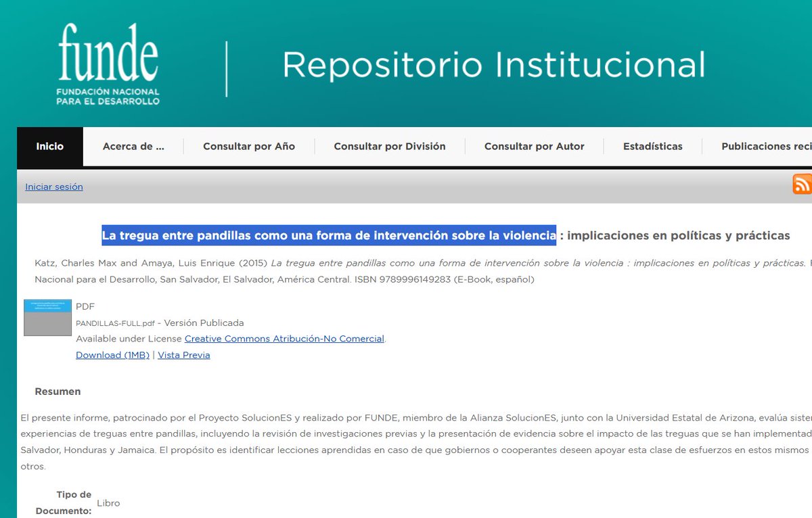This screenshot has height=518, width=812.
Task: Select Consultar por División in navigation
Action: coord(390,146)
